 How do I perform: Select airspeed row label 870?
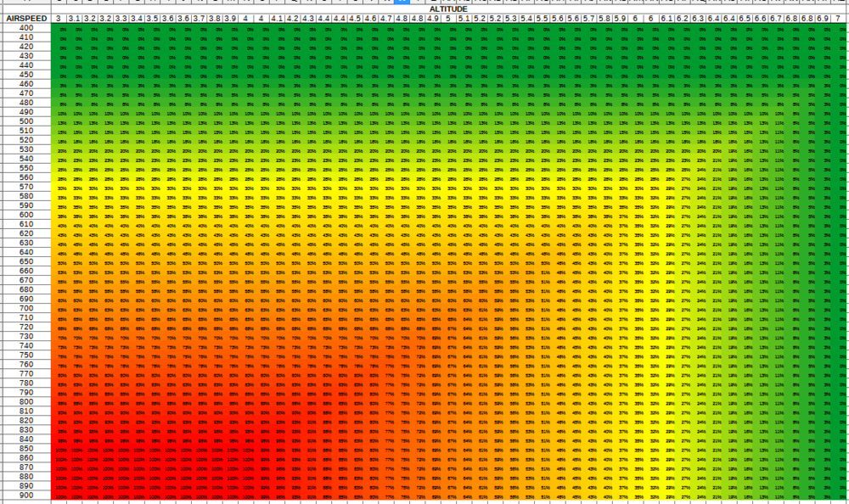(x=26, y=468)
